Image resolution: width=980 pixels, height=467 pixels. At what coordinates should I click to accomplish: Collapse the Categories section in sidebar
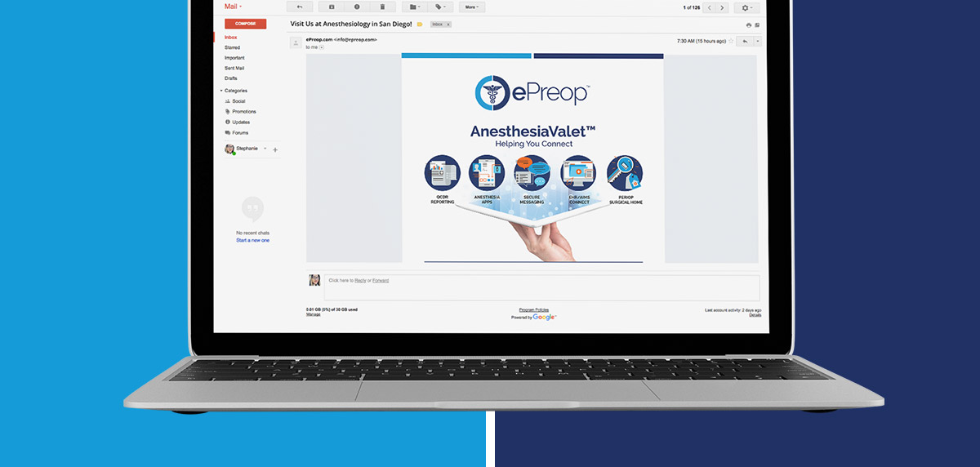[220, 91]
